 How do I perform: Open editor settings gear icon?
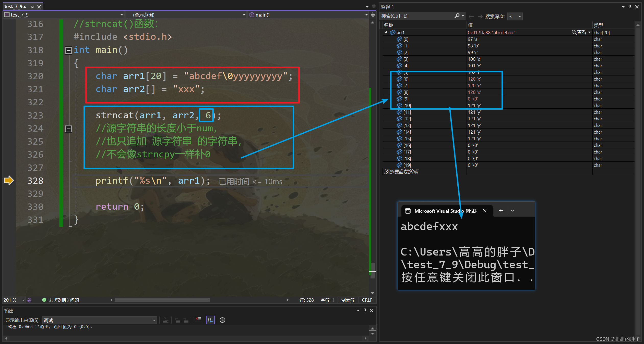374,6
